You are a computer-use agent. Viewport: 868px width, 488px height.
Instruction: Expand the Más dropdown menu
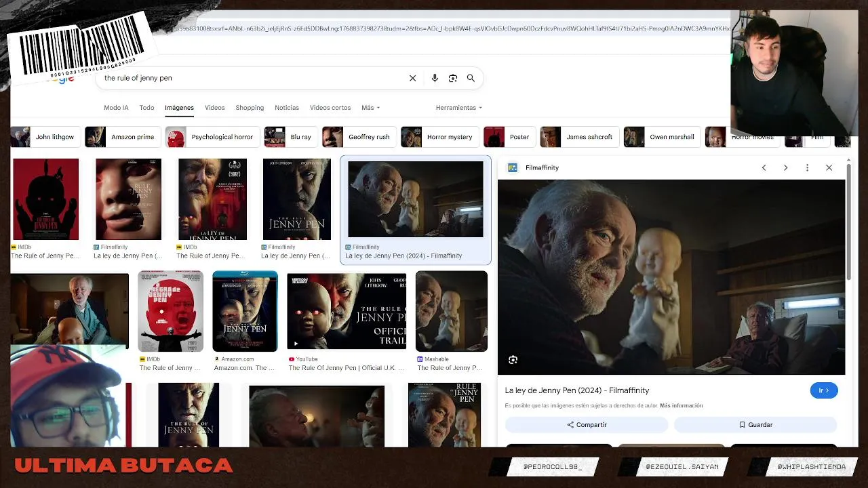click(370, 108)
